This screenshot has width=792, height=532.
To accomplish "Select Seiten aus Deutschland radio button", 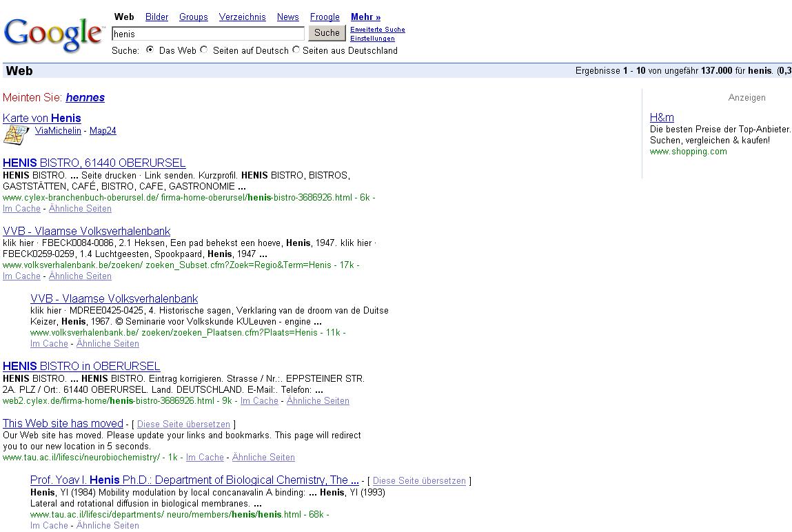I will [296, 50].
